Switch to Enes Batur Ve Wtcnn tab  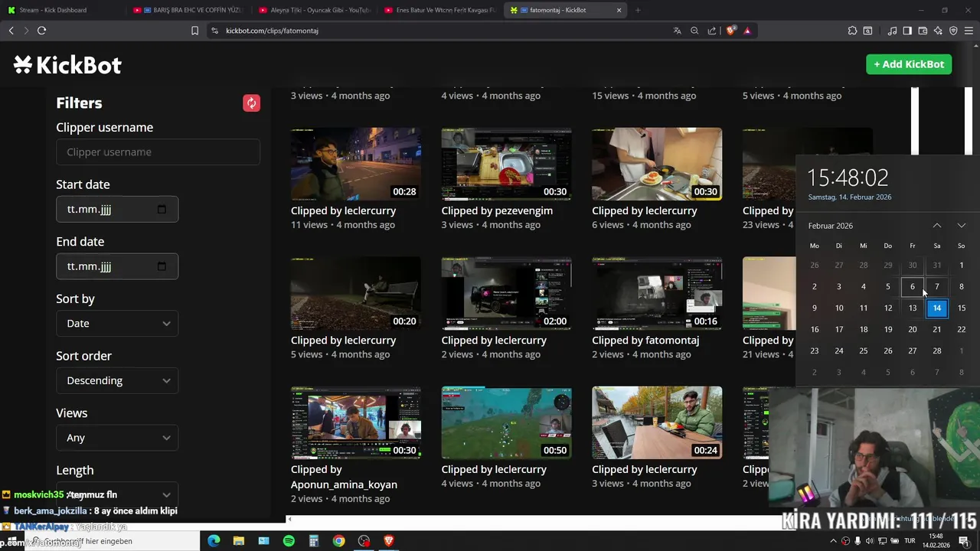(439, 10)
